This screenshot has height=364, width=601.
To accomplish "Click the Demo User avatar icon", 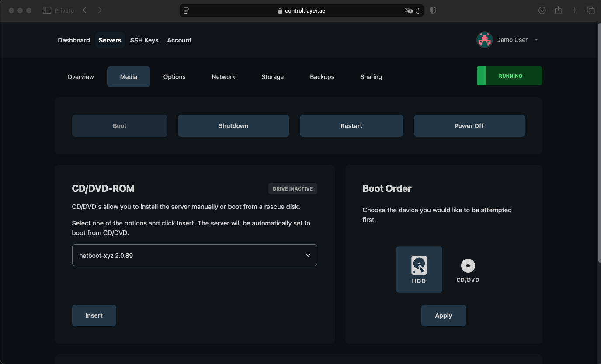I will click(484, 40).
